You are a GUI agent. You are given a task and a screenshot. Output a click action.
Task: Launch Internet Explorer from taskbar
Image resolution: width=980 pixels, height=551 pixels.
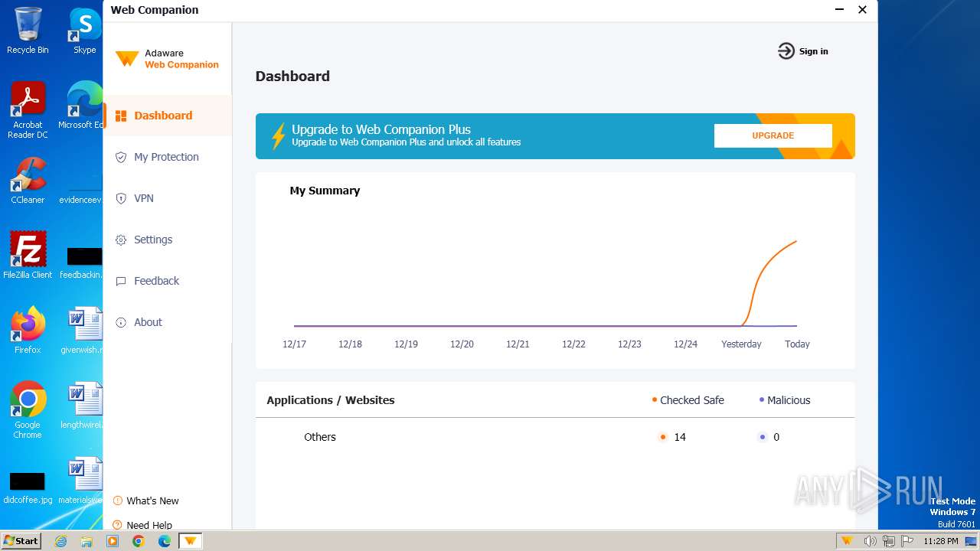point(60,541)
